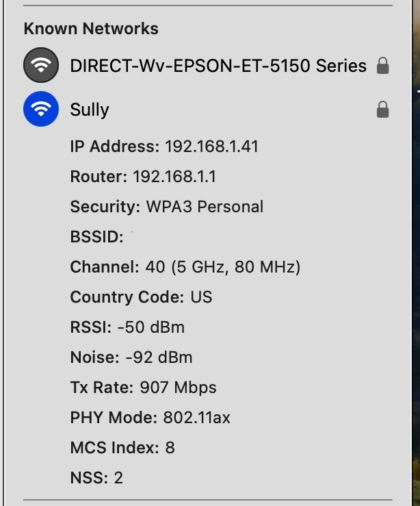Viewport: 420px width, 506px height.
Task: Select the DIRECT-Wv-EPSON-ET-5150 Series network name
Action: [x=218, y=66]
